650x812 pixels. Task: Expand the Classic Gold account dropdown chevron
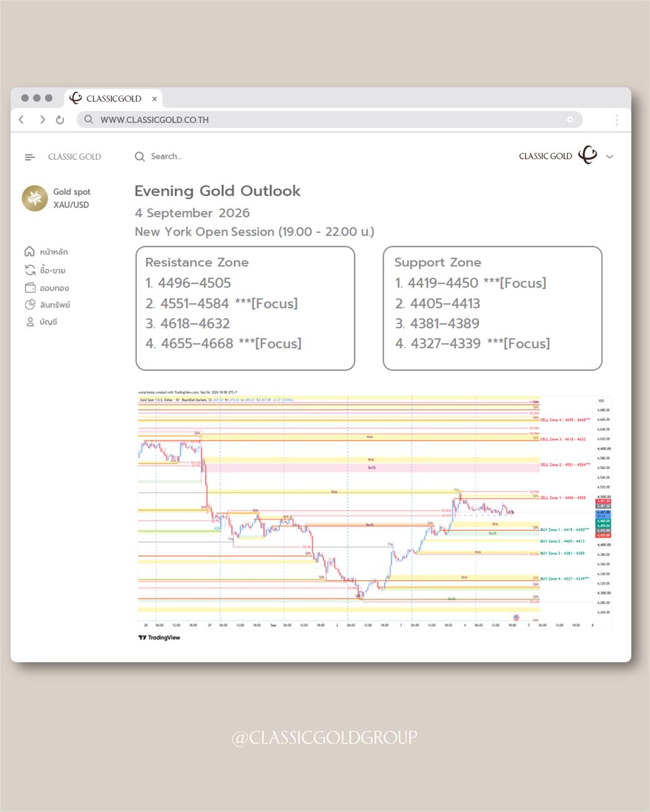(610, 157)
